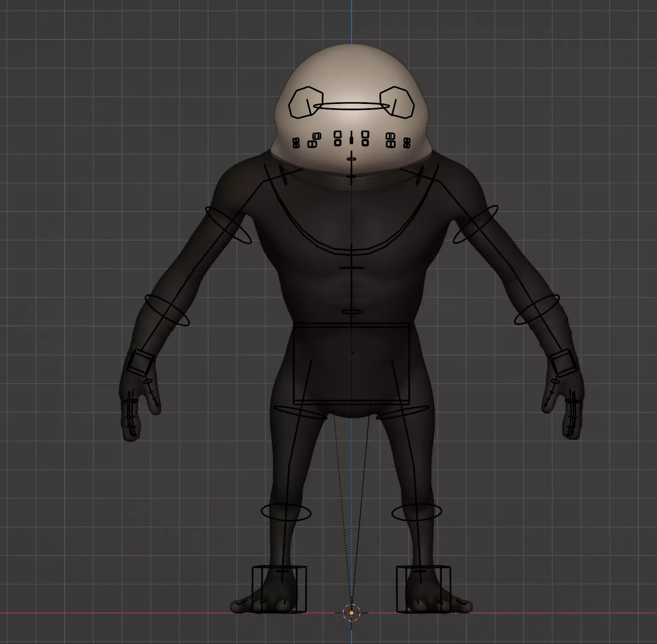Select the foot box control on screen-right foot
This screenshot has height=644, width=657.
pos(424,589)
